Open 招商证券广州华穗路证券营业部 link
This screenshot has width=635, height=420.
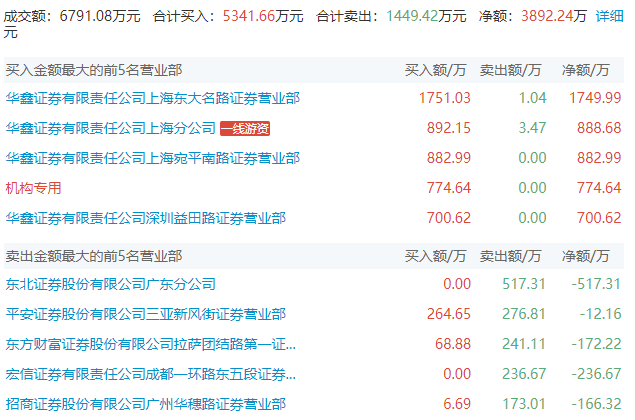pos(146,404)
